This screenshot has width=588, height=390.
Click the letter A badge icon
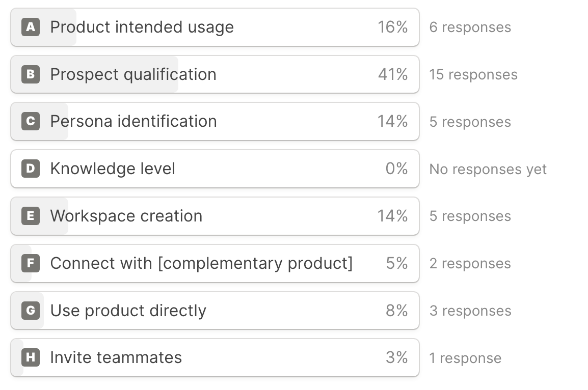pyautogui.click(x=31, y=27)
